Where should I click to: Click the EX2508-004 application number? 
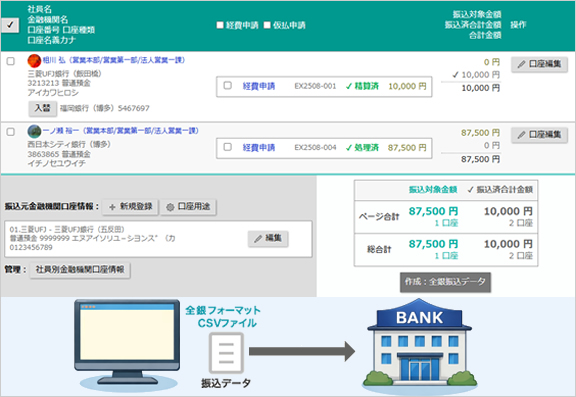[315, 148]
